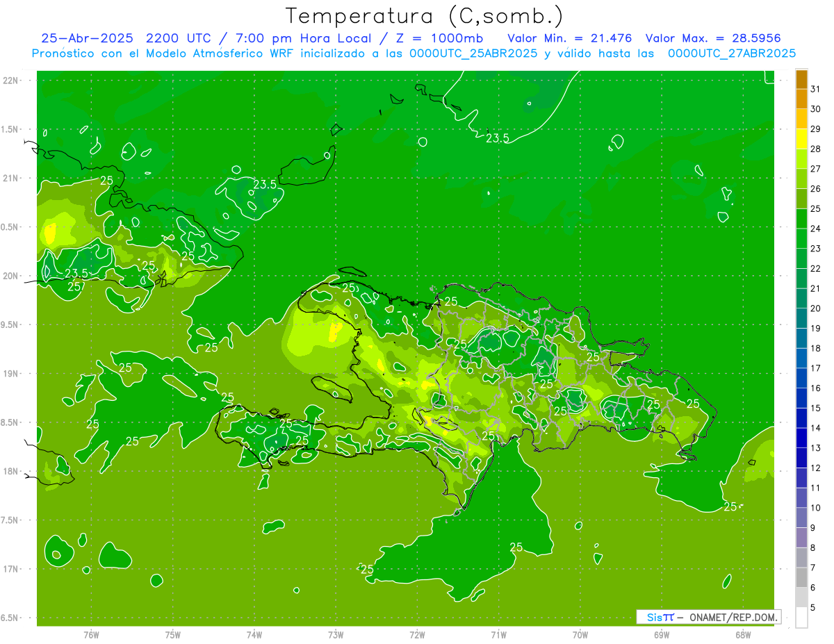Click the '0.5N' latitude axis label
834x644 pixels.
pyautogui.click(x=10, y=227)
